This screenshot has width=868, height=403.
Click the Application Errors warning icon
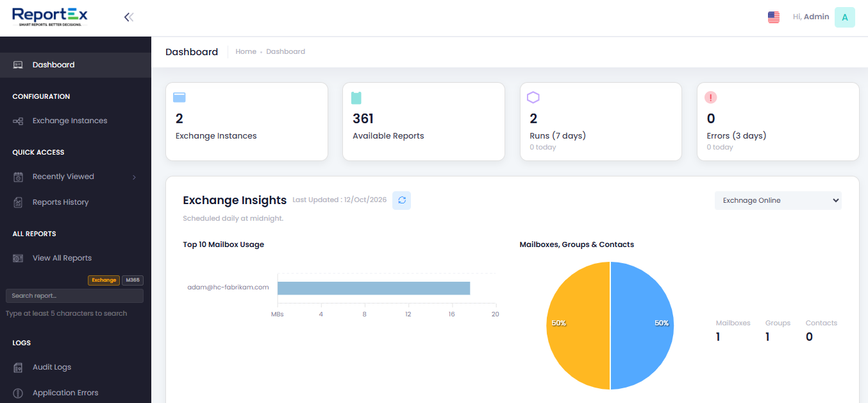19,393
